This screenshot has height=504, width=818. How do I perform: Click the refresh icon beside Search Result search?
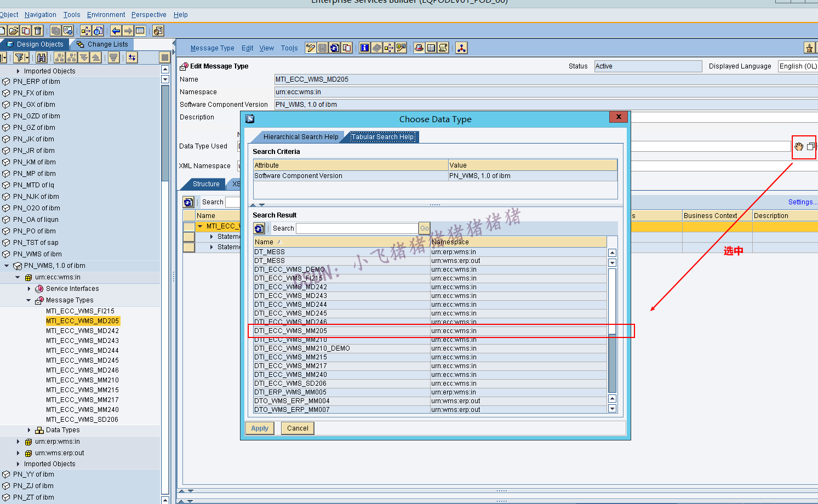260,228
